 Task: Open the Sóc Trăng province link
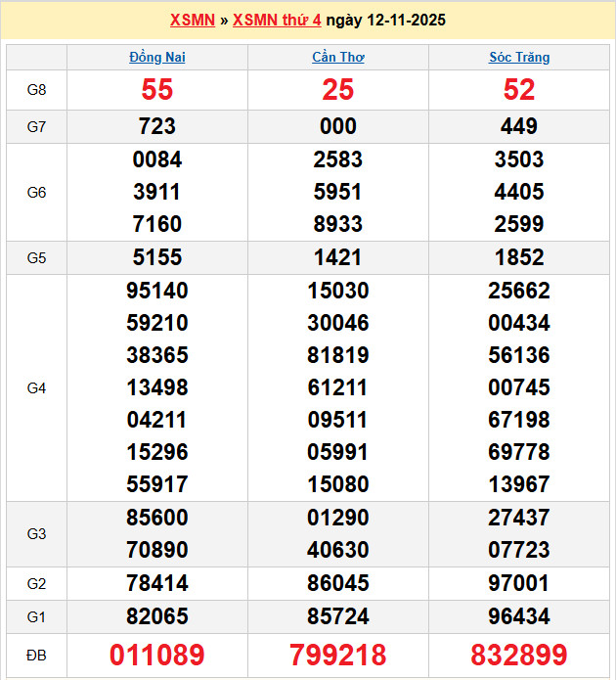pyautogui.click(x=519, y=57)
